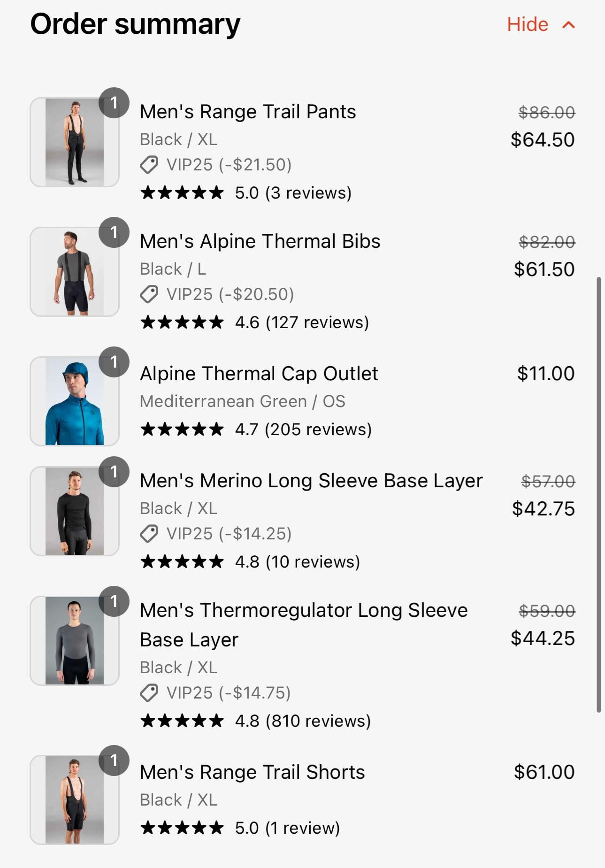Click quantity badge on Alpine Thermal Cap
Viewport: 605px width, 868px height.
click(114, 362)
